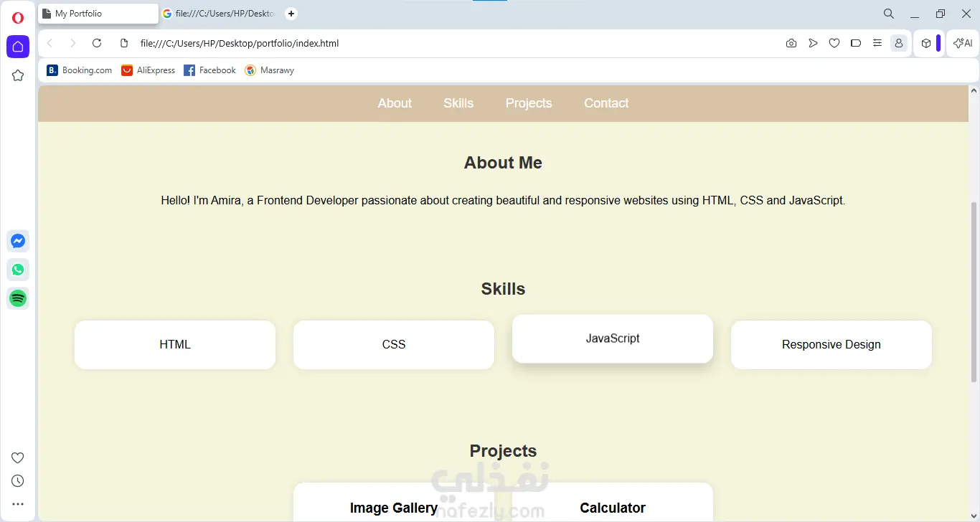Viewport: 980px width, 522px height.
Task: Open the Opera menu logo
Action: point(18,18)
